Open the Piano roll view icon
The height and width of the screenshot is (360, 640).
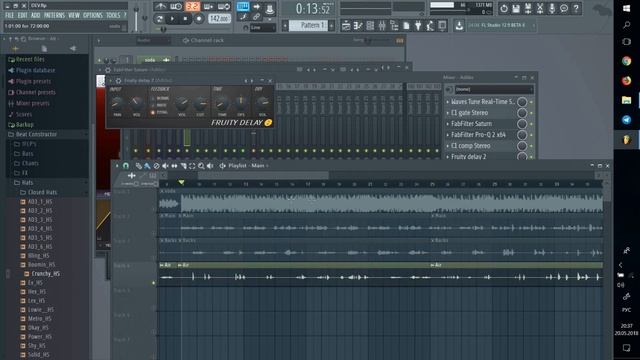pyautogui.click(x=358, y=26)
